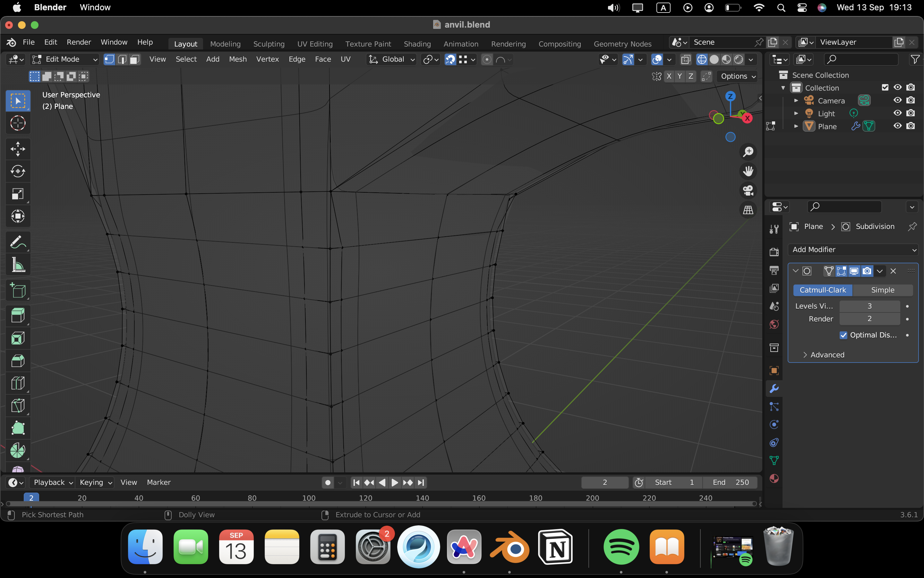The image size is (924, 578).
Task: Hide the Light in viewport
Action: [897, 113]
